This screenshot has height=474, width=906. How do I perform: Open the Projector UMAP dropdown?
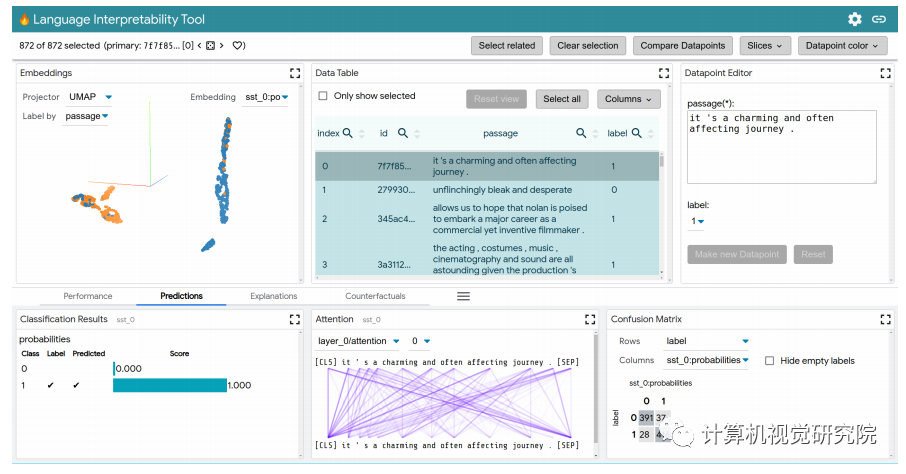pyautogui.click(x=90, y=97)
